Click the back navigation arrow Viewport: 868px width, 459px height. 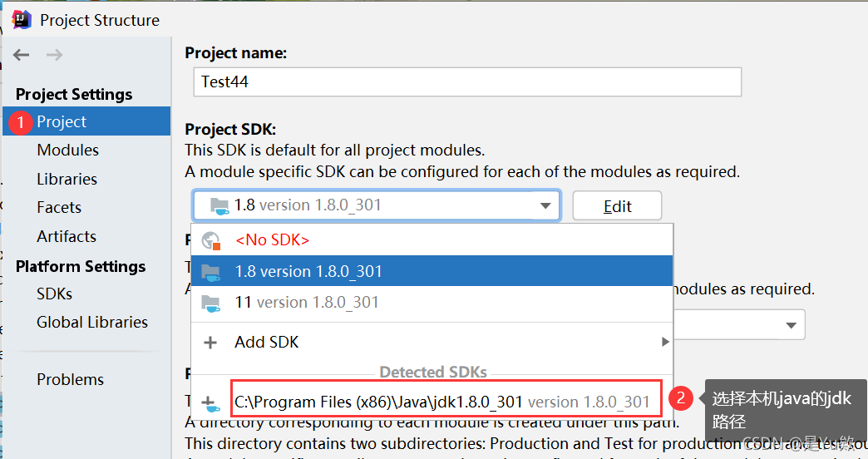(21, 55)
